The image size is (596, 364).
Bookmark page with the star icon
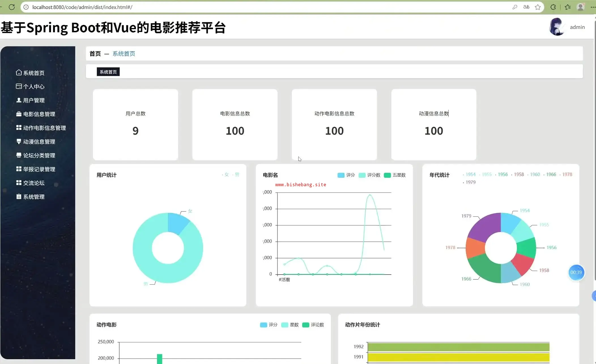tap(538, 7)
